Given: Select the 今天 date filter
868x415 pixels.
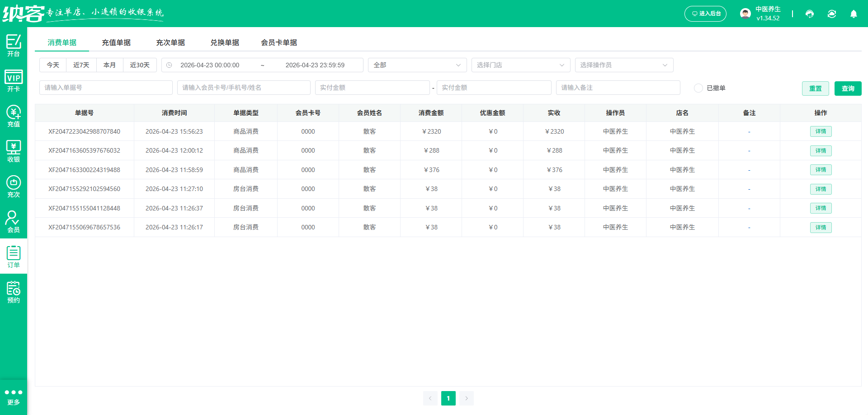Looking at the screenshot, I should pos(52,65).
